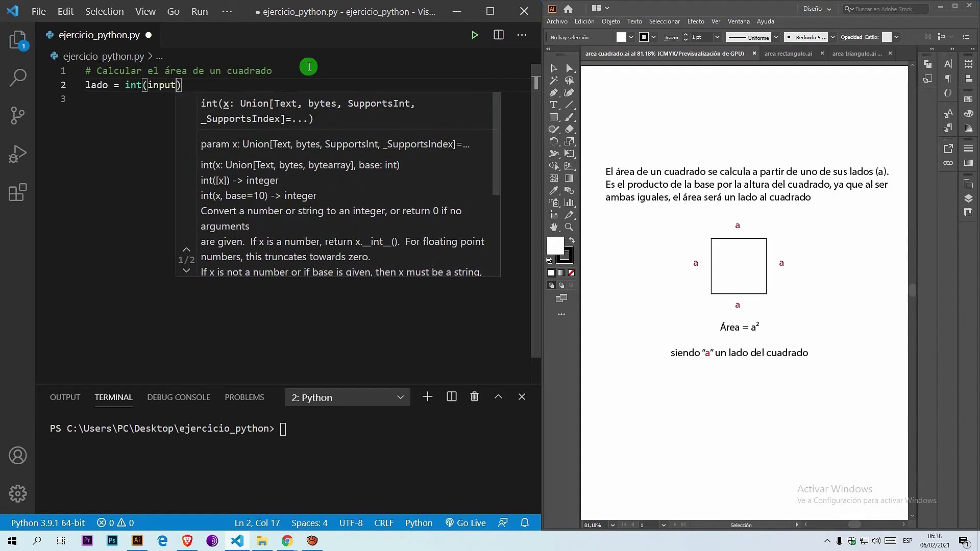
Task: Click the white Fill color swatch
Action: click(554, 246)
